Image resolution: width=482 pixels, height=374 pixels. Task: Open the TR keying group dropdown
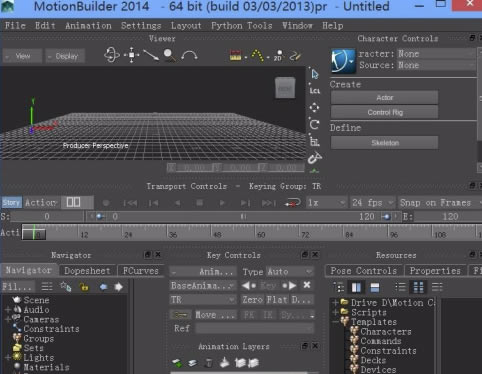click(203, 300)
